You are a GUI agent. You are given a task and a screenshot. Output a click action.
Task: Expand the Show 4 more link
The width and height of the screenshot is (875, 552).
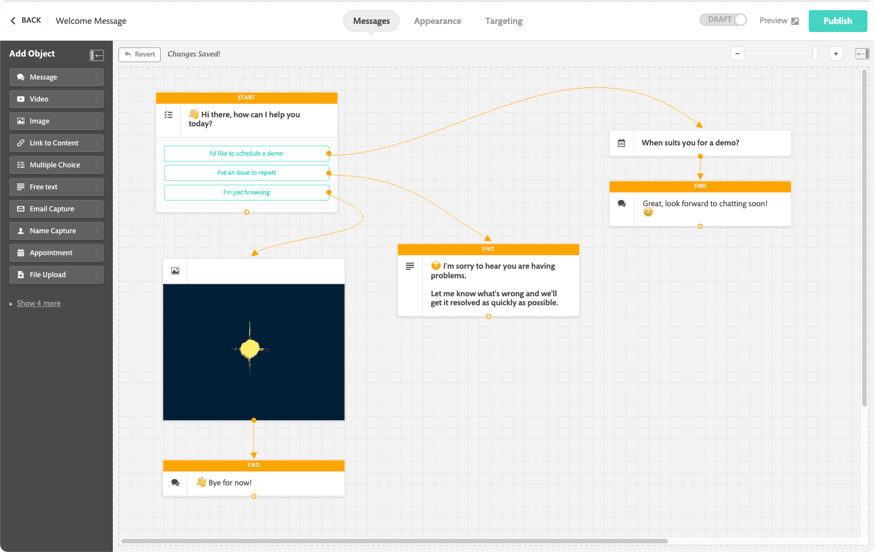(39, 304)
